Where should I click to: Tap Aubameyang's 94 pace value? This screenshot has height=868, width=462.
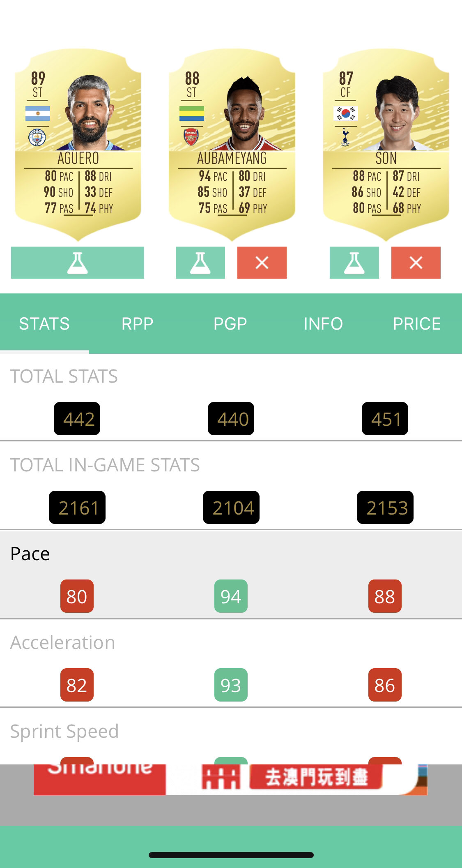[x=231, y=596]
